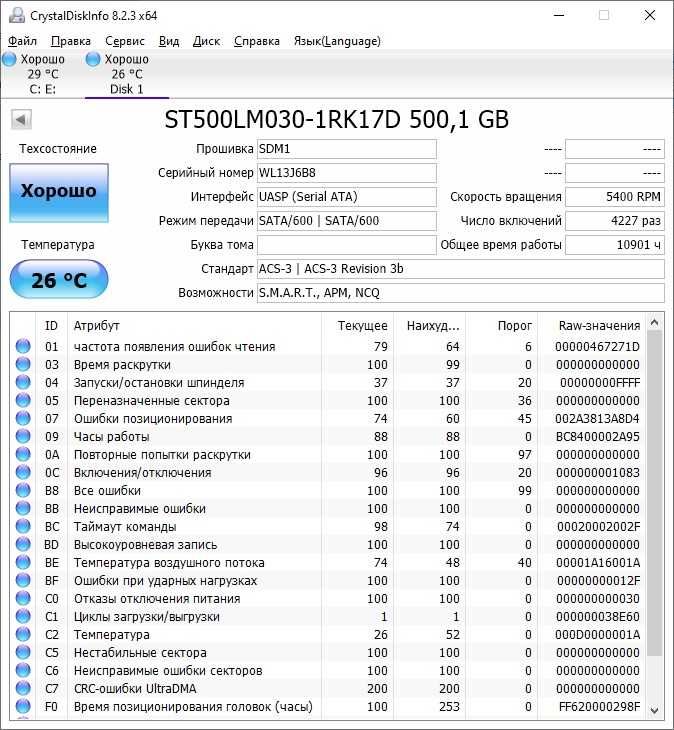This screenshot has height=730, width=674.
Task: Click the total hours field 10901 ч
Action: 614,245
